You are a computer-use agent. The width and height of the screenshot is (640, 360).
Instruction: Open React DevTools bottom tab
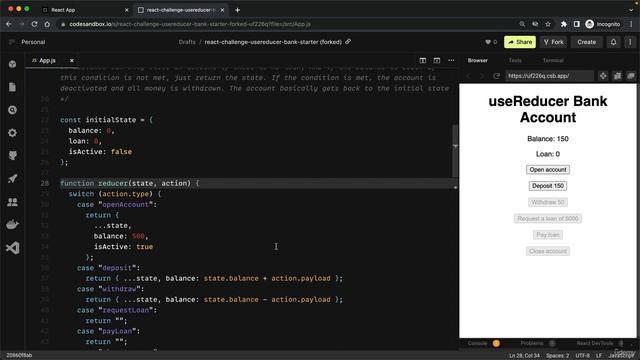point(595,343)
